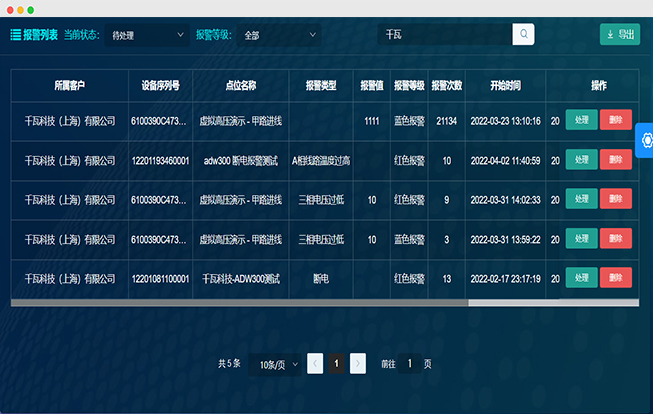Click the 报警次数 column header

446,85
